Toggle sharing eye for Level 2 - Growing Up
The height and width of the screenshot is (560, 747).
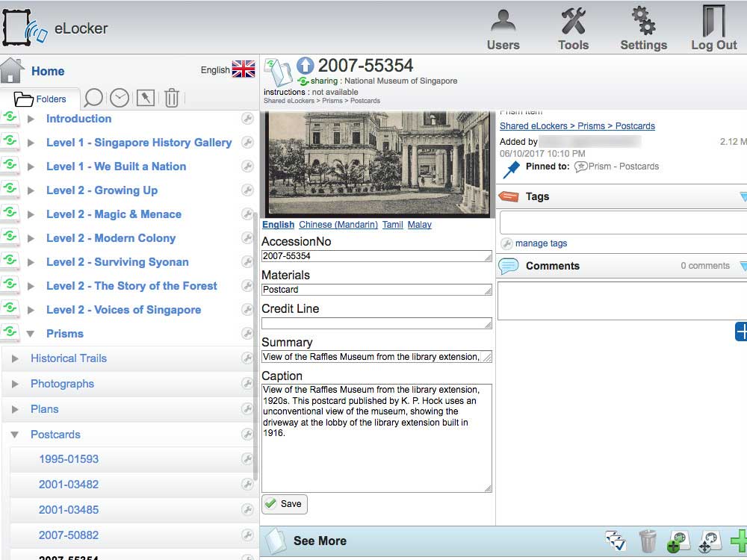point(10,189)
